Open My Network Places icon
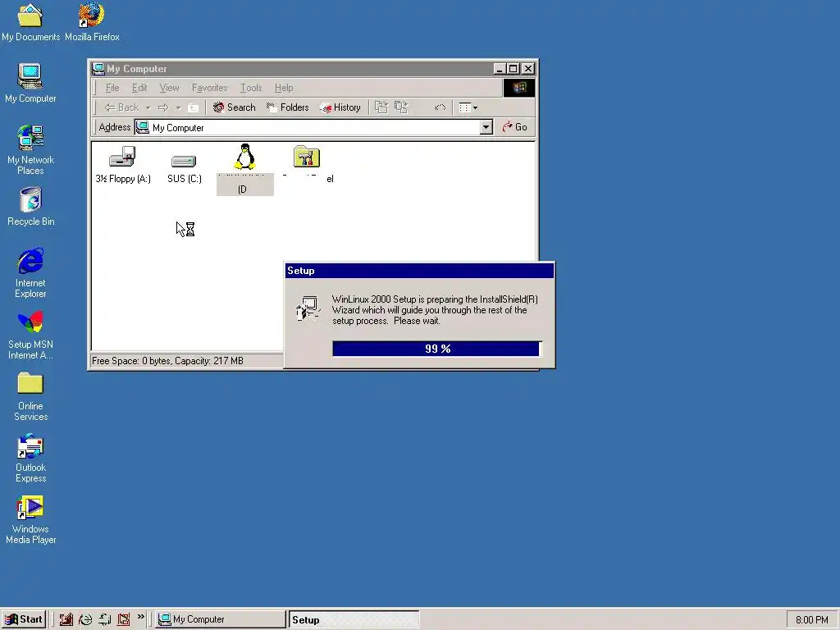This screenshot has width=840, height=630. pos(30,150)
